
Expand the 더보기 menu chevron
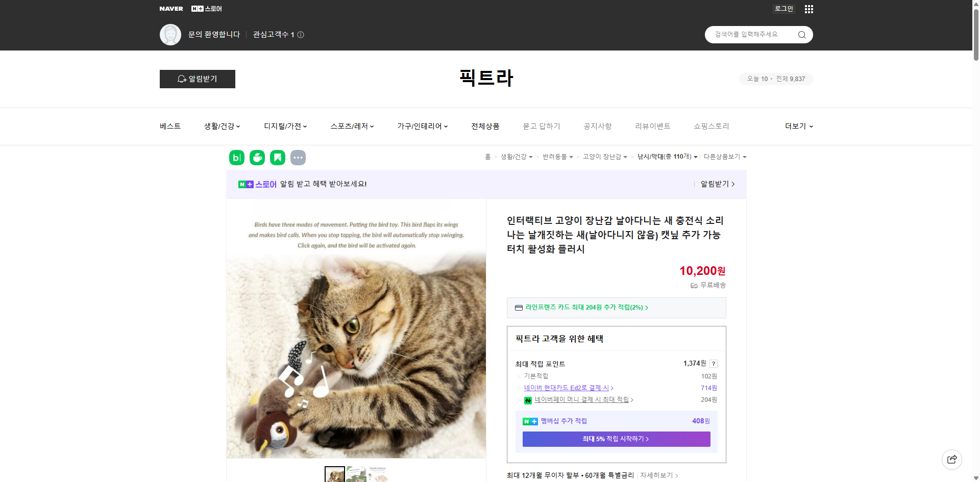tap(811, 126)
